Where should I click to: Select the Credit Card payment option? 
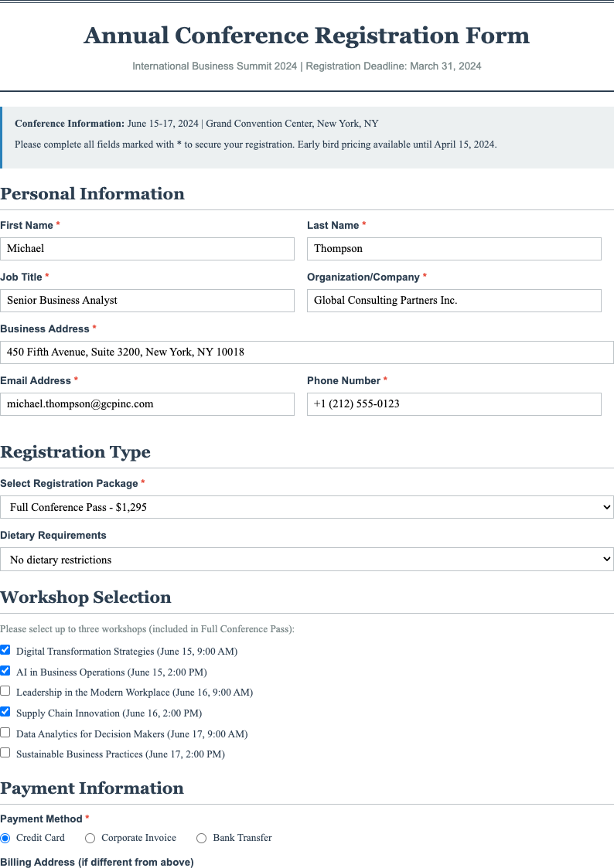click(6, 838)
